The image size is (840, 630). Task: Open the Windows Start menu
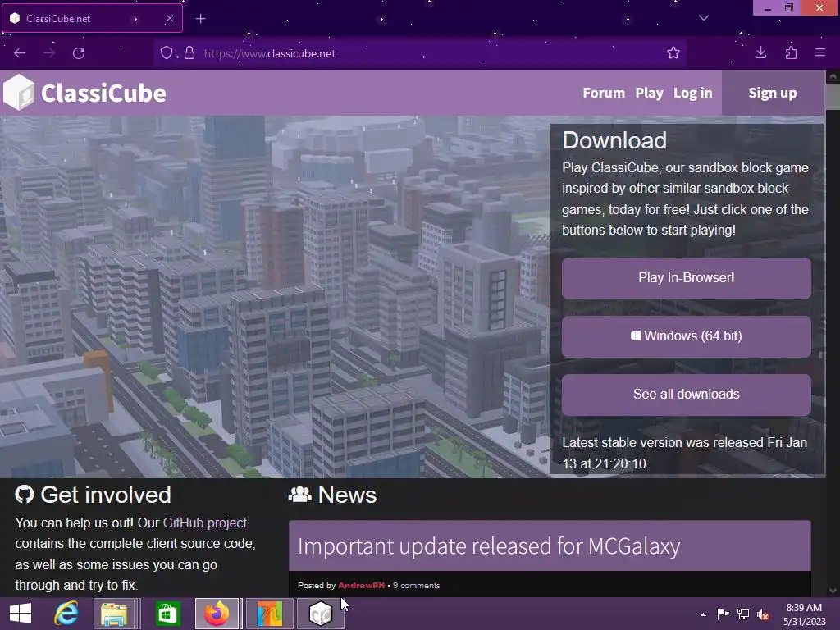(x=21, y=614)
